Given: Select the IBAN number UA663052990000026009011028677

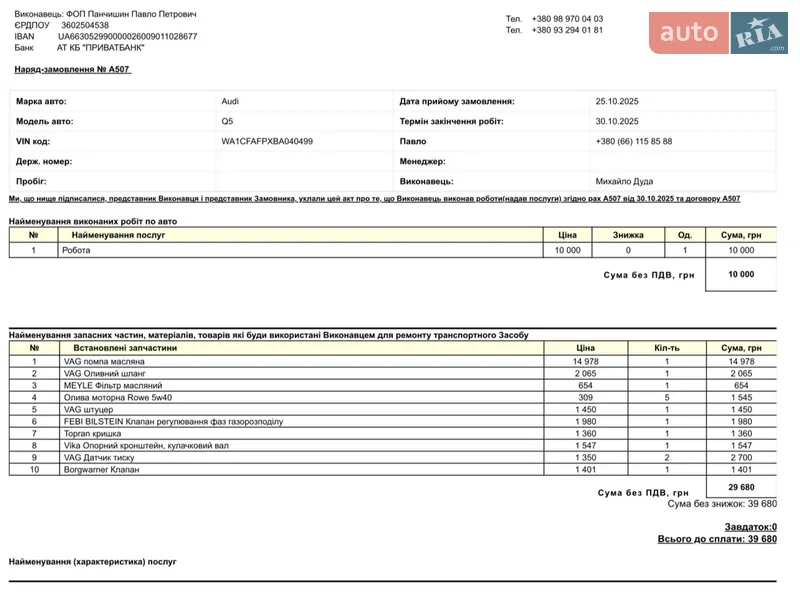Looking at the screenshot, I should [128, 37].
